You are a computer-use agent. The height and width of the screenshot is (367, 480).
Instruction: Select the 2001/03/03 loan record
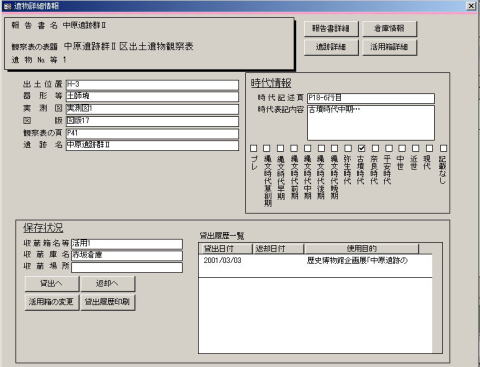coord(222,260)
